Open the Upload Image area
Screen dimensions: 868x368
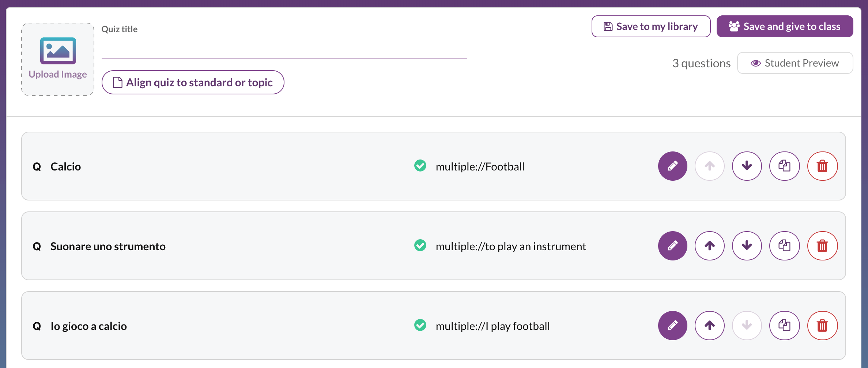click(x=57, y=59)
